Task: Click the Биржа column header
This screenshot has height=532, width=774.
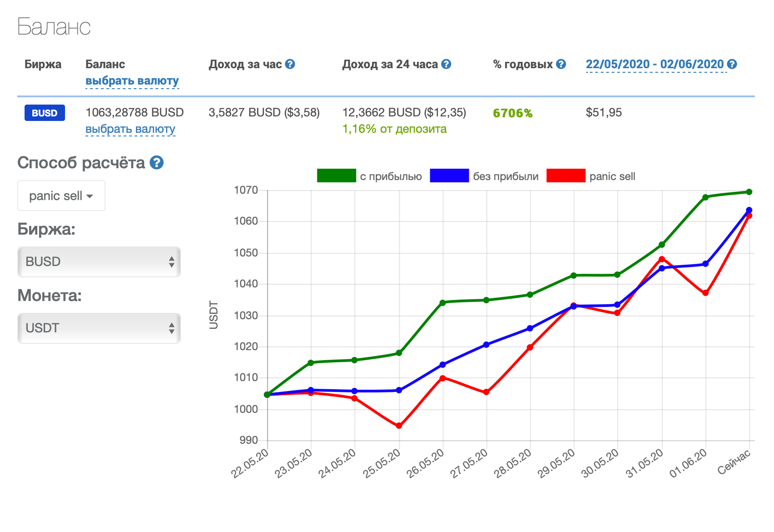Action: (43, 64)
